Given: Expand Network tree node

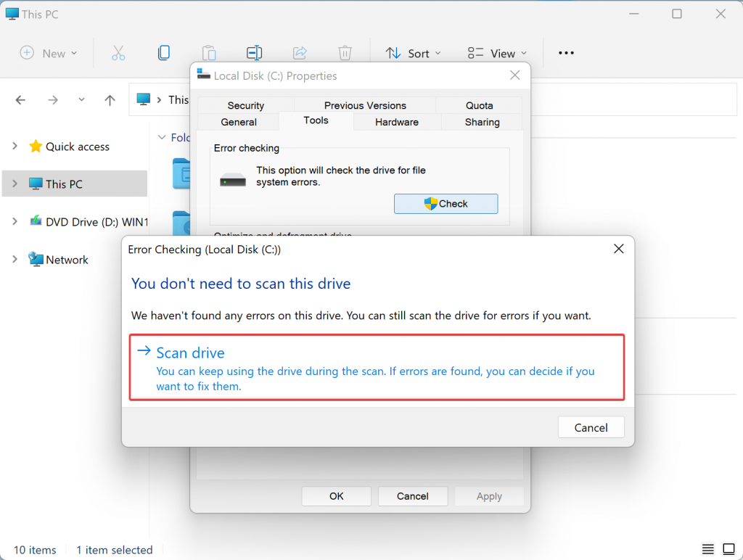Looking at the screenshot, I should 15,259.
